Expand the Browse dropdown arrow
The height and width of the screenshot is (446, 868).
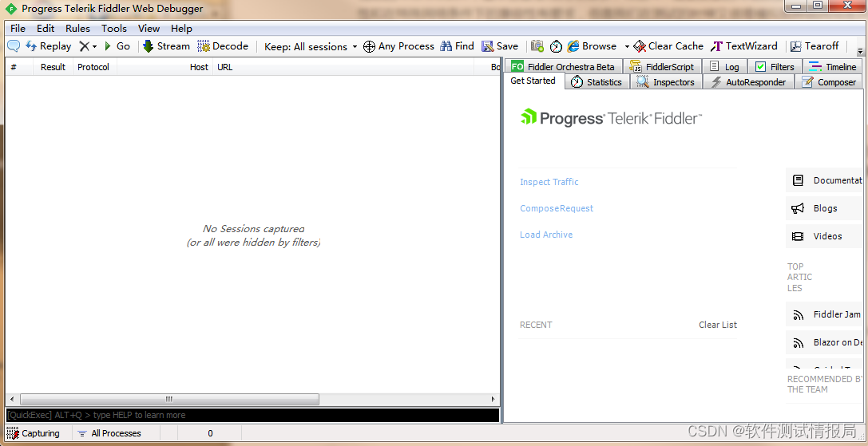[627, 46]
